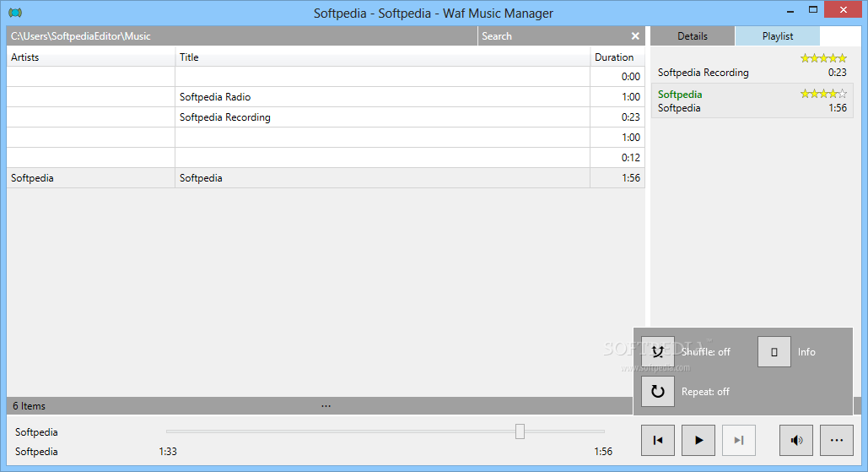Viewport: 868px width, 472px height.
Task: Switch to the Playlist tab
Action: click(777, 36)
